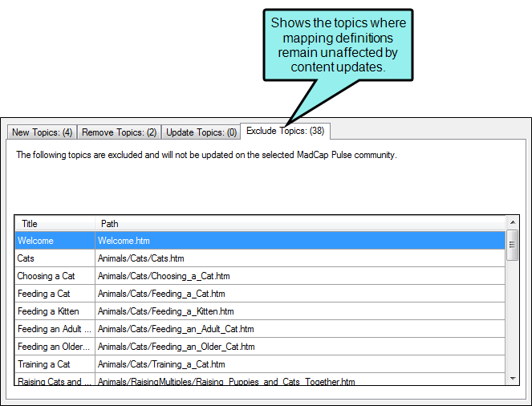Viewport: 532px width, 406px height.
Task: Highlight the Feeding a Cat topic
Action: point(44,294)
